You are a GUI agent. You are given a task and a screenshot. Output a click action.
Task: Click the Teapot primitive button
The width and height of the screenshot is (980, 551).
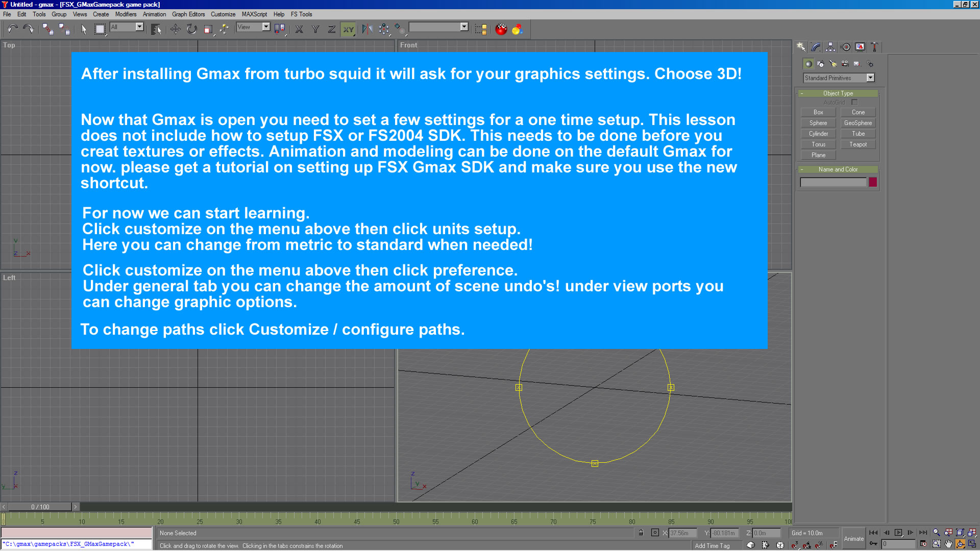point(857,144)
